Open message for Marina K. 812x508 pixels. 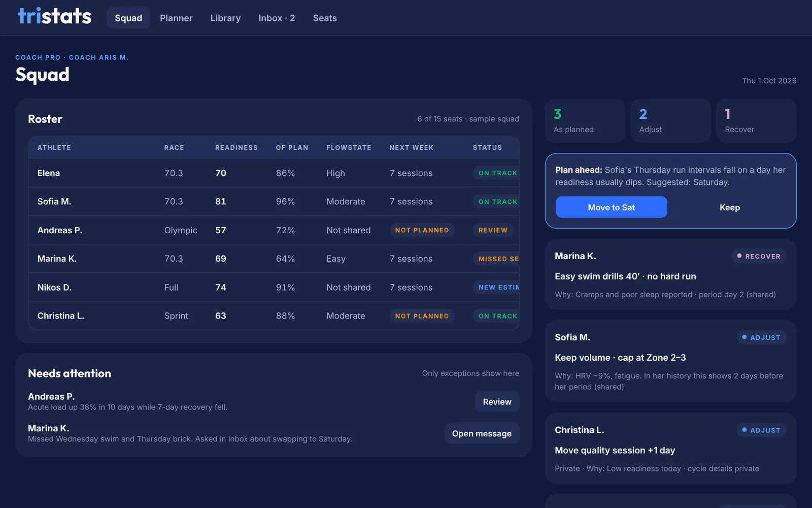pos(482,433)
